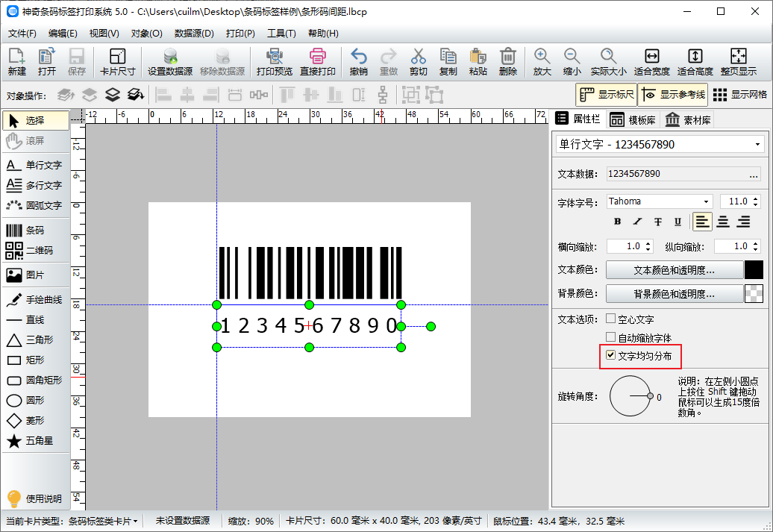Set text alignment to right

click(x=743, y=222)
